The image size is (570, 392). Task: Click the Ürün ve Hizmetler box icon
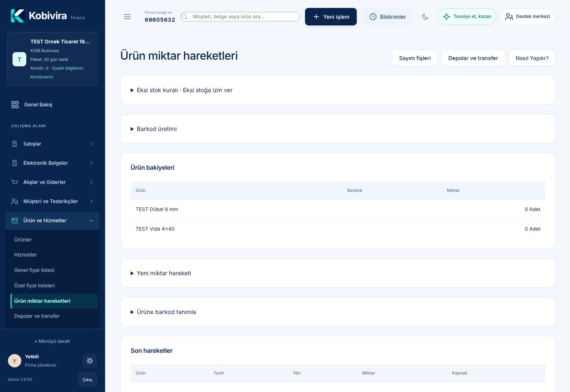click(x=15, y=221)
